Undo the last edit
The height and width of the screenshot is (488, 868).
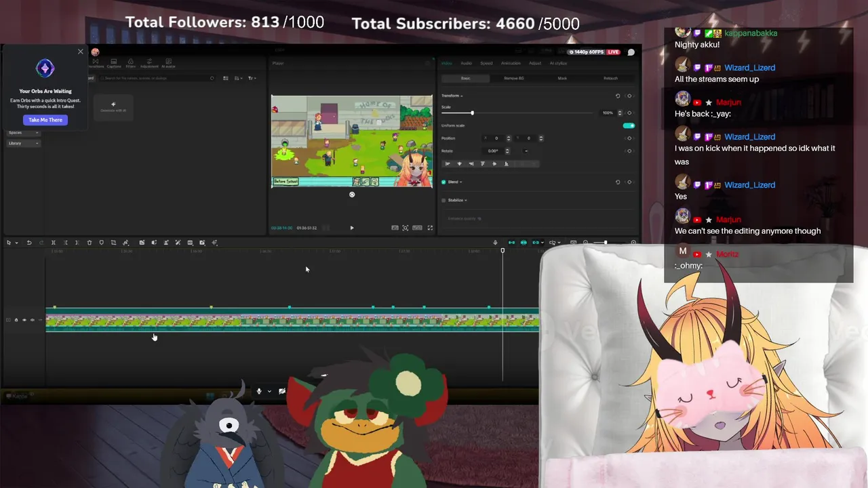click(29, 243)
